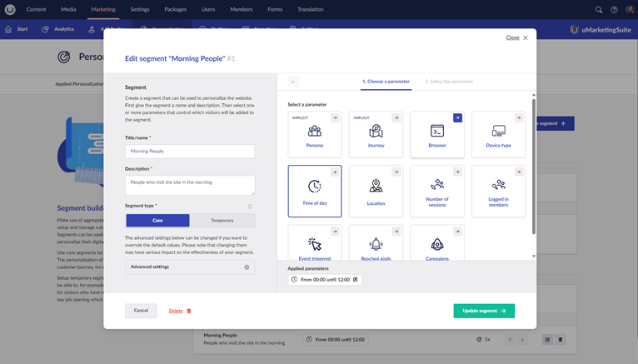
Task: Select the Browser parameter tile
Action: coord(437,134)
